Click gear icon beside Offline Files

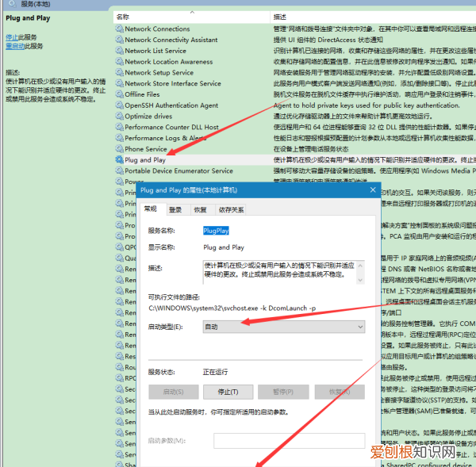coord(120,94)
